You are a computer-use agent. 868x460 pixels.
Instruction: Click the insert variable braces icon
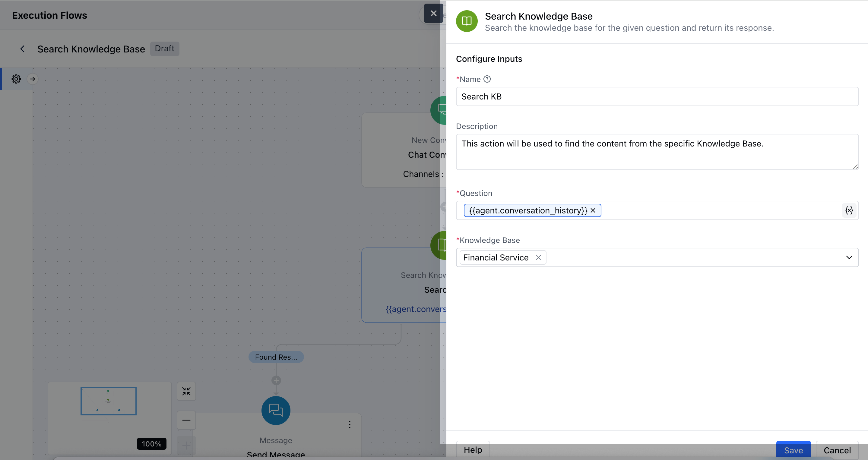click(x=849, y=210)
